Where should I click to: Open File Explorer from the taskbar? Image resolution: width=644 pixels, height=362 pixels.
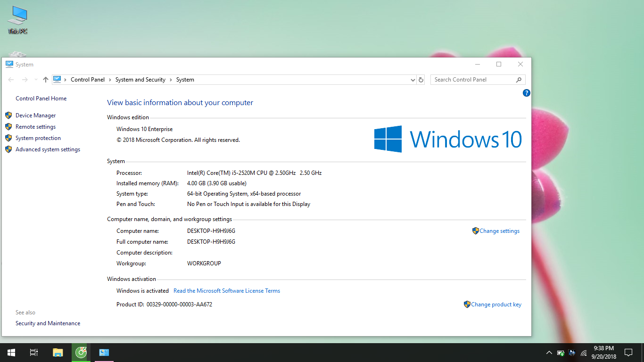[58, 353]
